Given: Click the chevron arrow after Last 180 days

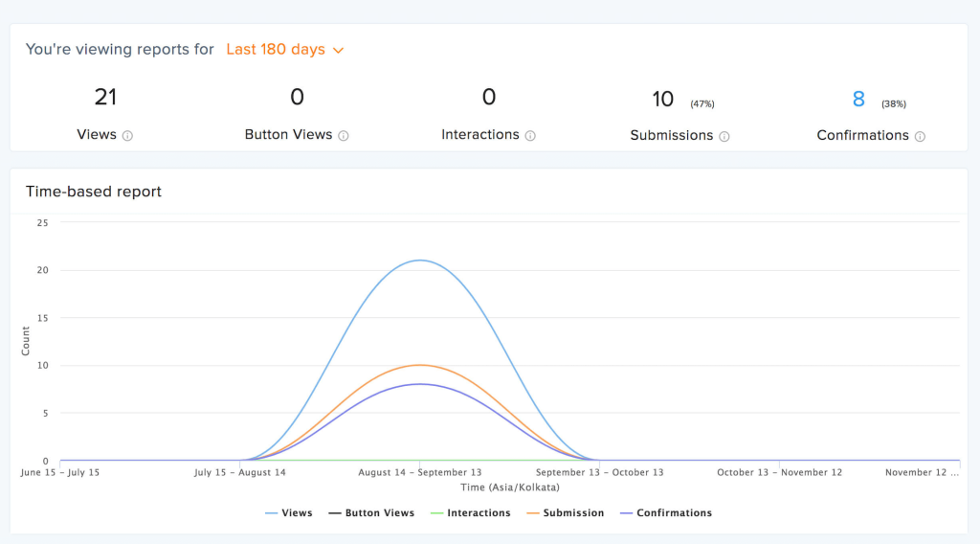Looking at the screenshot, I should [x=338, y=50].
